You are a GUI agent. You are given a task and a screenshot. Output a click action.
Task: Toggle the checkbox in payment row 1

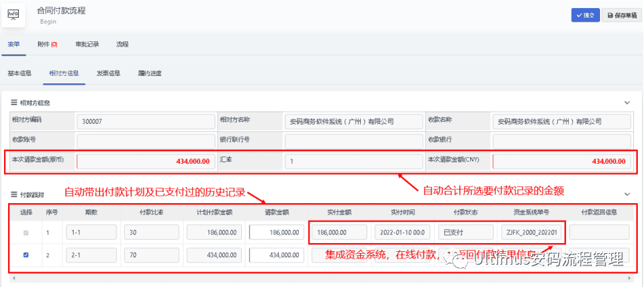[x=26, y=232]
